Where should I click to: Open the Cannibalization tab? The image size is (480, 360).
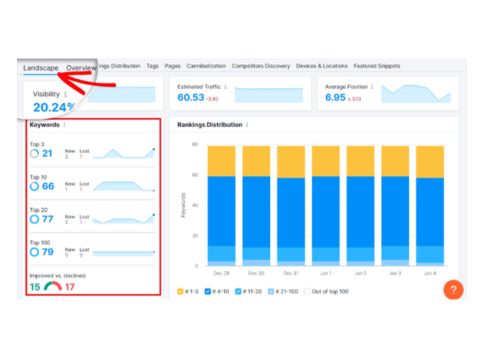point(206,66)
